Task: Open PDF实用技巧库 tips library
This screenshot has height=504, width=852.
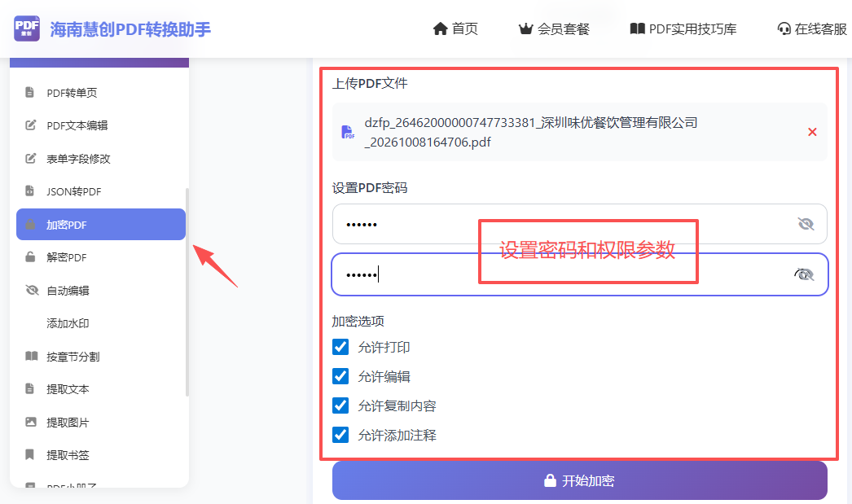Action: pyautogui.click(x=683, y=28)
